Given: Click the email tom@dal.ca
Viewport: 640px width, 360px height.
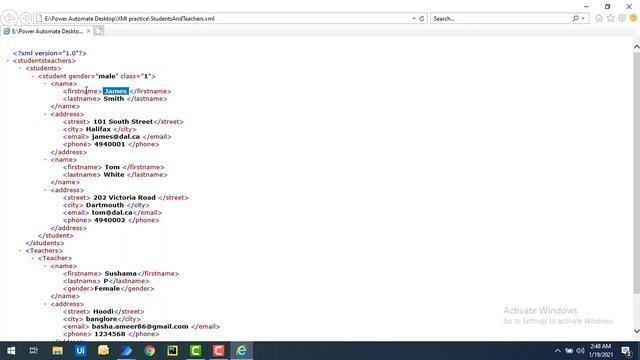Looking at the screenshot, I should (x=112, y=213).
